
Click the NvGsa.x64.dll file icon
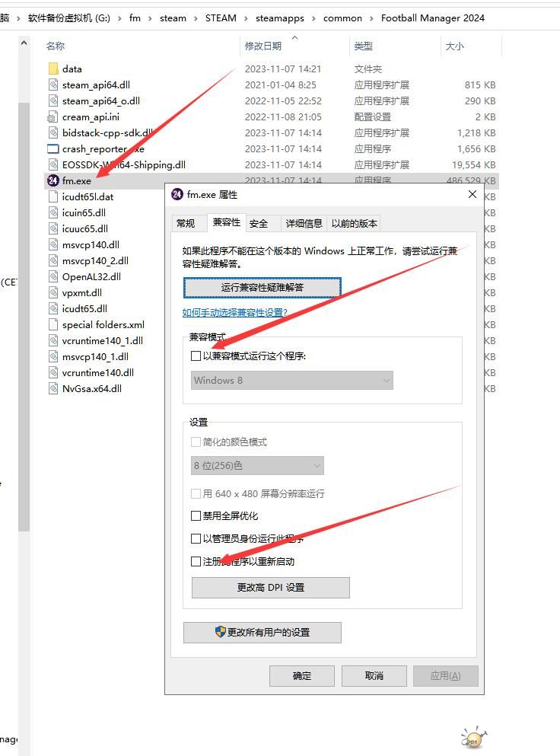pyautogui.click(x=53, y=388)
